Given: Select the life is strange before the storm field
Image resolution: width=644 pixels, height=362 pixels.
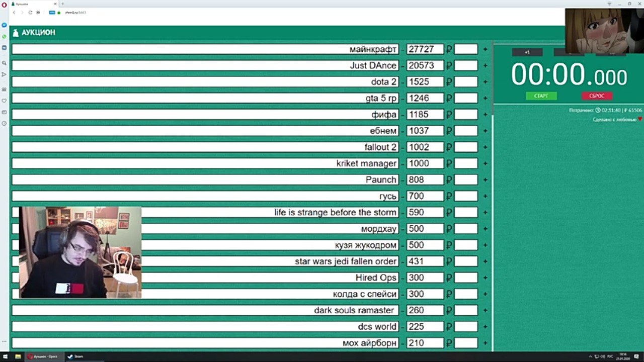Looking at the screenshot, I should (205, 213).
